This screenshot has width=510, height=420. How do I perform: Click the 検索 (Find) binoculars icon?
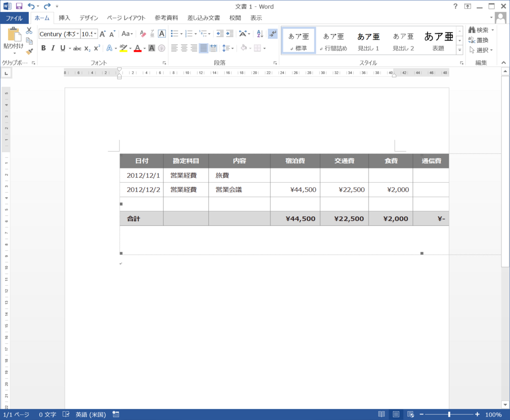point(472,30)
